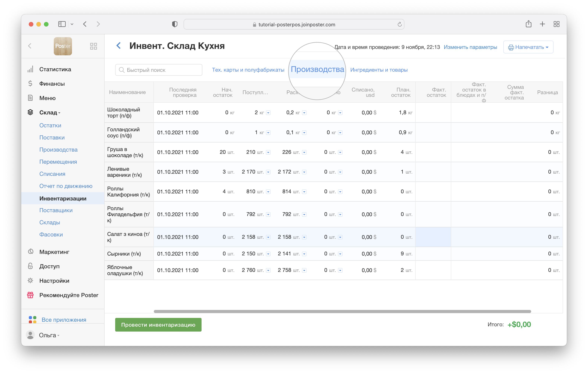Switch to Ингредиенты и товары tab

coord(379,70)
